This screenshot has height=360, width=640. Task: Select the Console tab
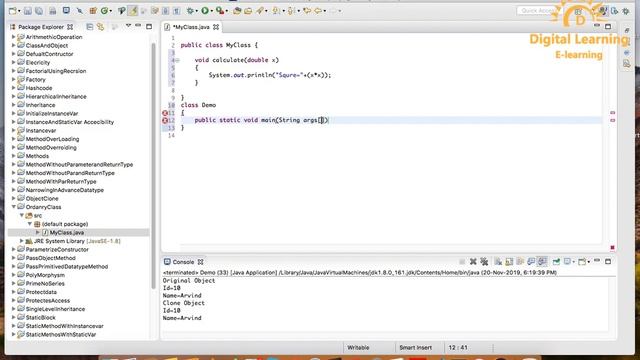[x=183, y=262]
